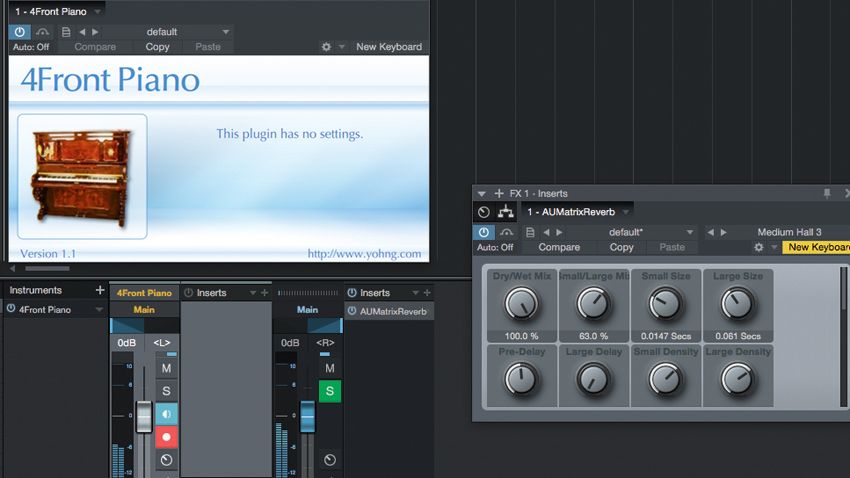The image size is (850, 478).
Task: Click 0dB volume value on 4Front Piano channel
Action: [127, 343]
